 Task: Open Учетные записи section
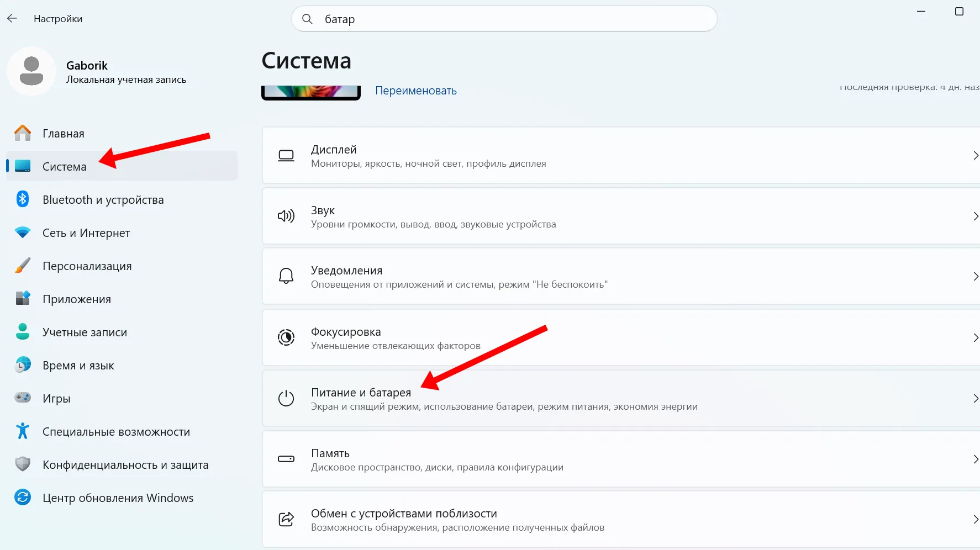click(122, 332)
